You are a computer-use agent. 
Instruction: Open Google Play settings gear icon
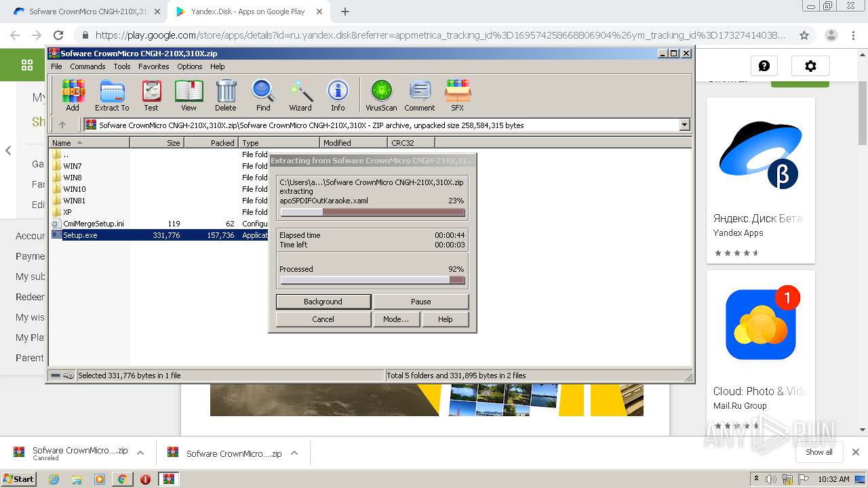tap(810, 66)
